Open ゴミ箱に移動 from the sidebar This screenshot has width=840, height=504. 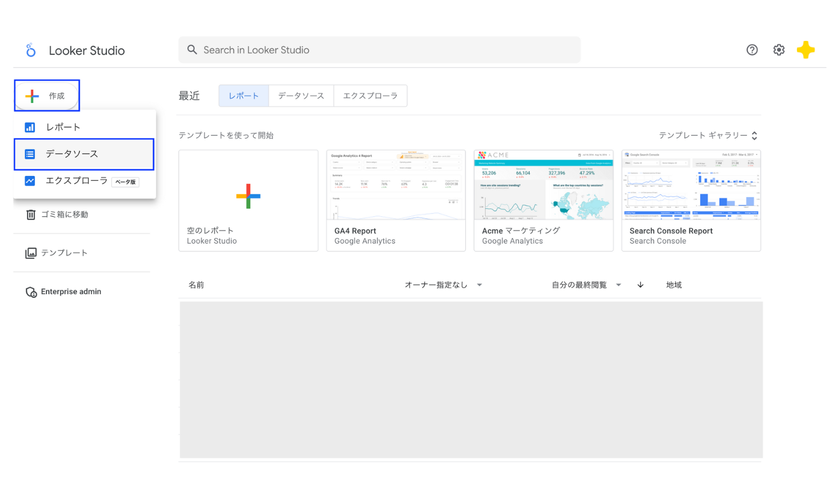(x=62, y=214)
